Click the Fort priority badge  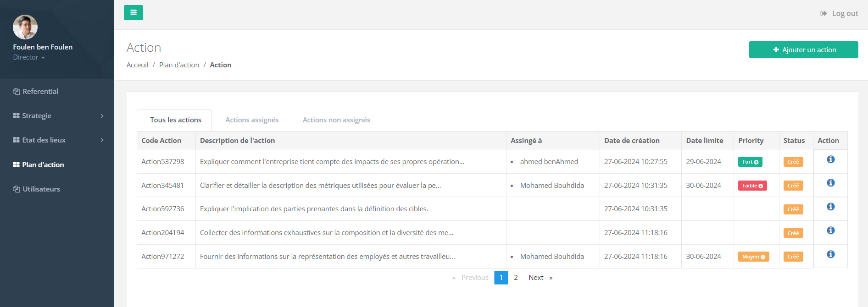point(750,162)
